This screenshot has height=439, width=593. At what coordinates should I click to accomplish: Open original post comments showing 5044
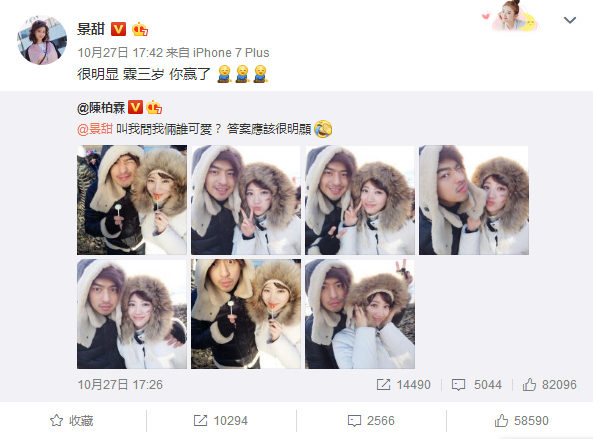pos(477,385)
